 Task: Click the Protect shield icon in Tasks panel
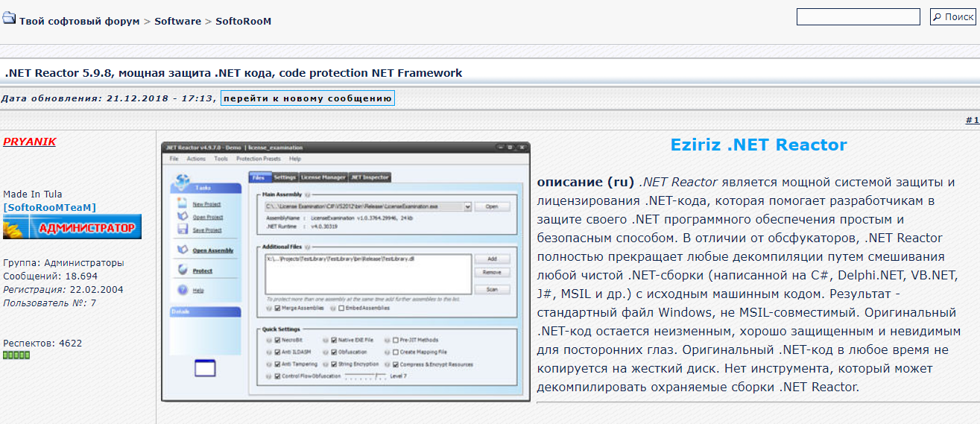pyautogui.click(x=182, y=270)
